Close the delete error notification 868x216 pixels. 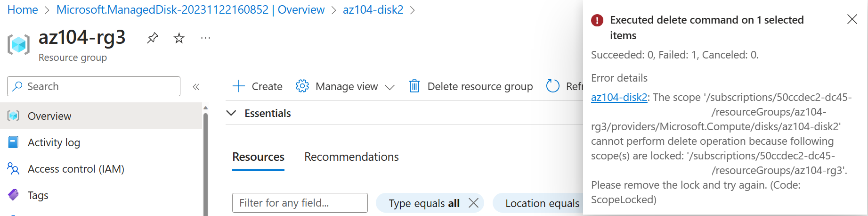(x=852, y=19)
